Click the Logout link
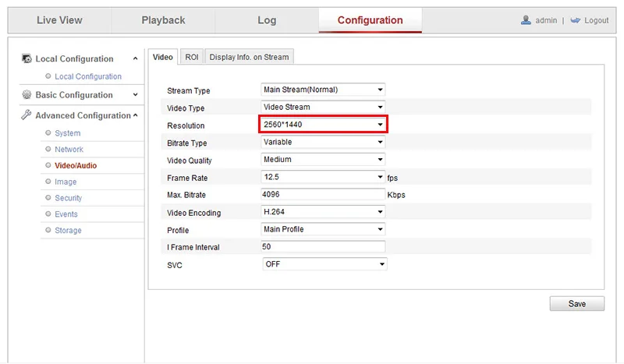Image resolution: width=624 pixels, height=364 pixels. click(596, 20)
